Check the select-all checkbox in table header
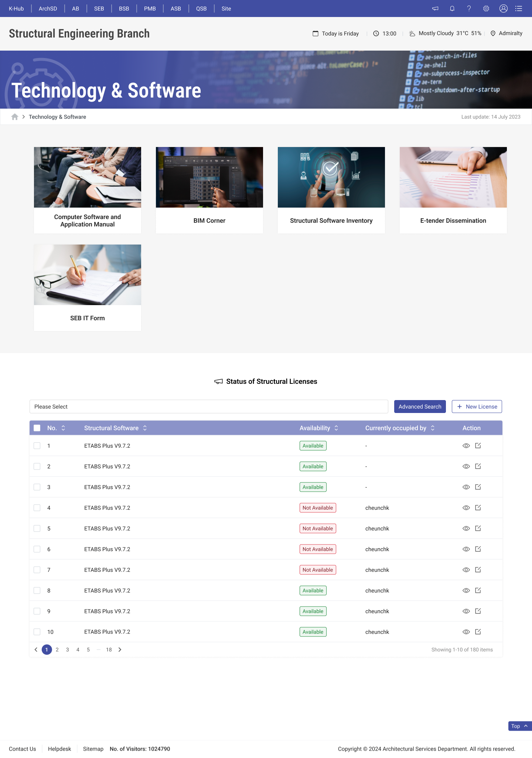Viewport: 532px width, 758px height. pyautogui.click(x=37, y=428)
